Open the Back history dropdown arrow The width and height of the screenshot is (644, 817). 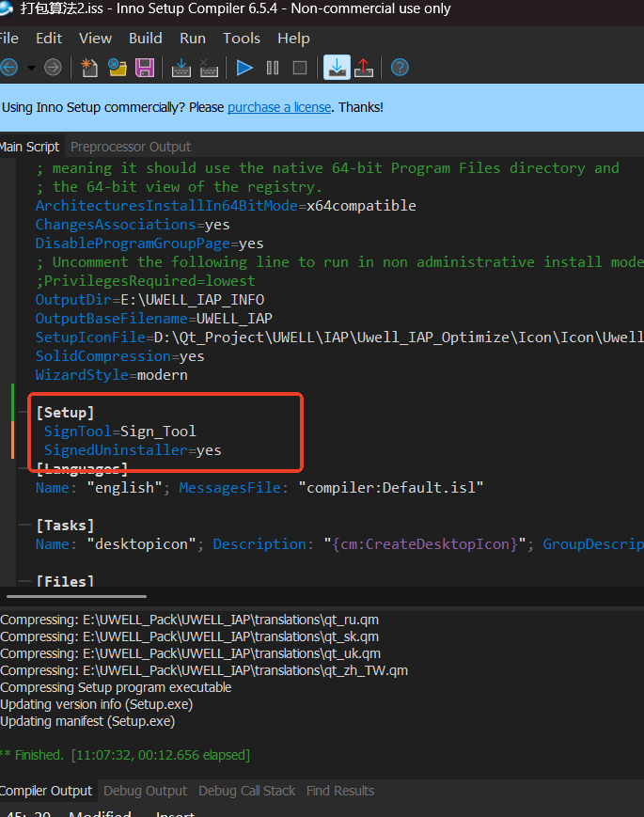tap(31, 68)
